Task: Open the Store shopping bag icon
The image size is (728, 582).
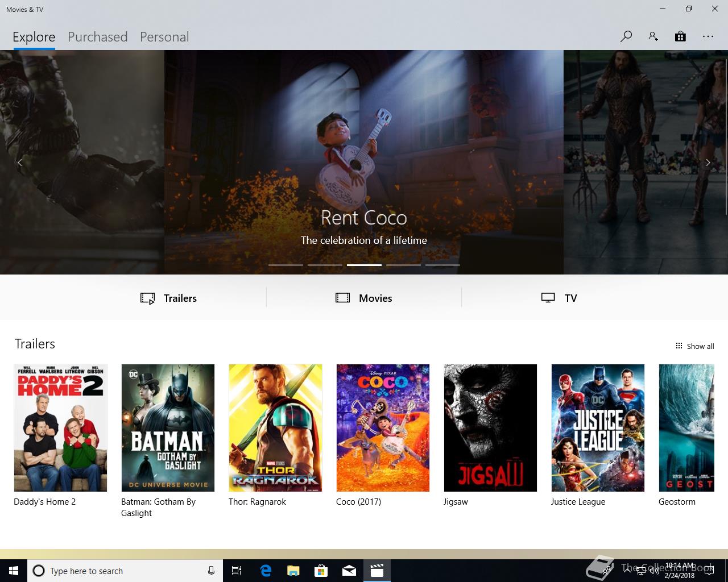Action: [680, 36]
